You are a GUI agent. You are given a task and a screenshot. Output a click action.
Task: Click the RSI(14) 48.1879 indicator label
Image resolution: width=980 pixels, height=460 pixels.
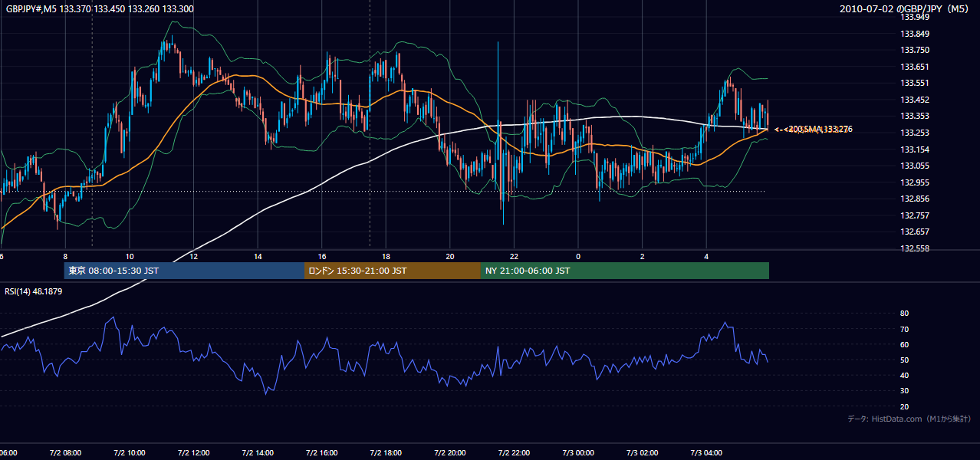(x=34, y=291)
